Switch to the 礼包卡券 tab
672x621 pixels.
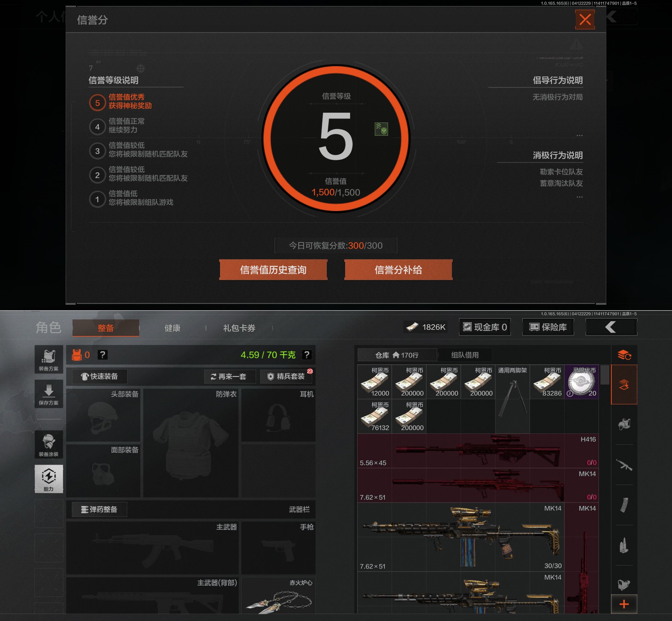239,328
